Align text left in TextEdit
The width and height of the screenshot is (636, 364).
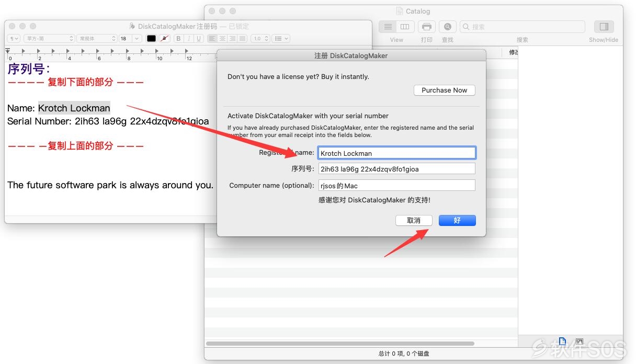tap(212, 39)
